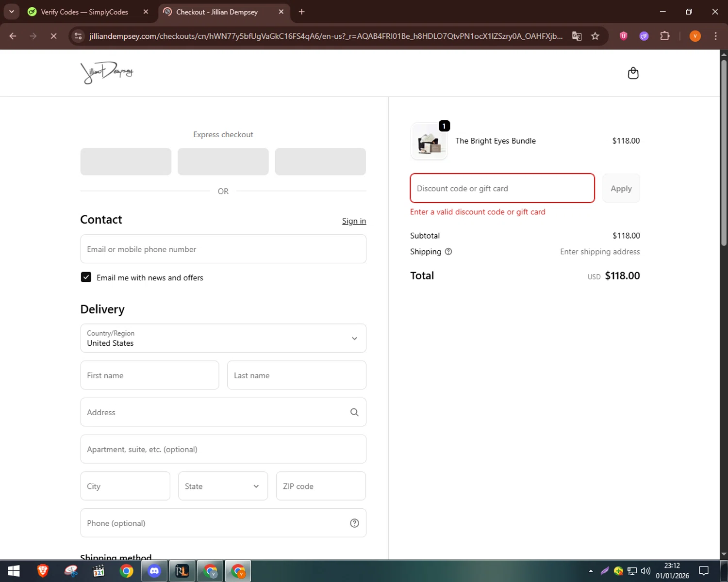Viewport: 728px width, 582px height.
Task: Select the Checkout - Jillian Dempsey tab
Action: point(217,12)
